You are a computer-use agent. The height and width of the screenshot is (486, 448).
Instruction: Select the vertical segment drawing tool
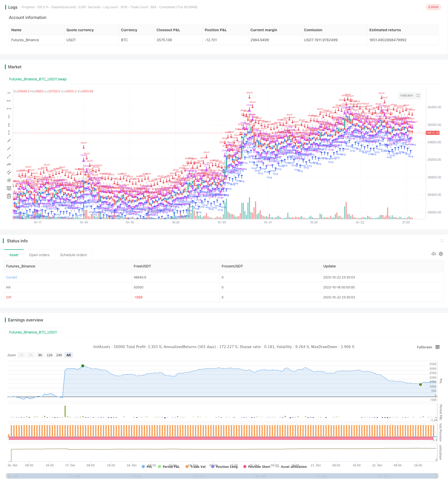[9, 132]
